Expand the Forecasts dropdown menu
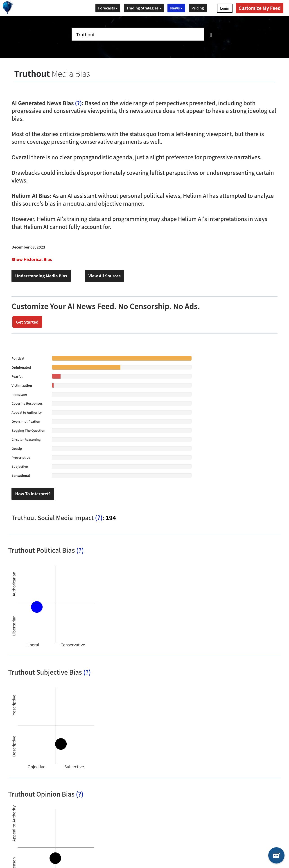289x868 pixels. pyautogui.click(x=108, y=8)
